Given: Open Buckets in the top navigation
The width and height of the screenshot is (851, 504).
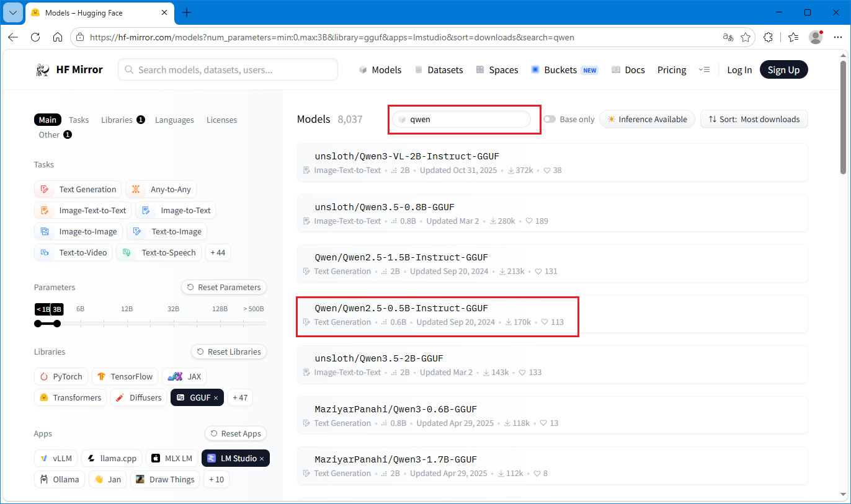Looking at the screenshot, I should [x=564, y=70].
